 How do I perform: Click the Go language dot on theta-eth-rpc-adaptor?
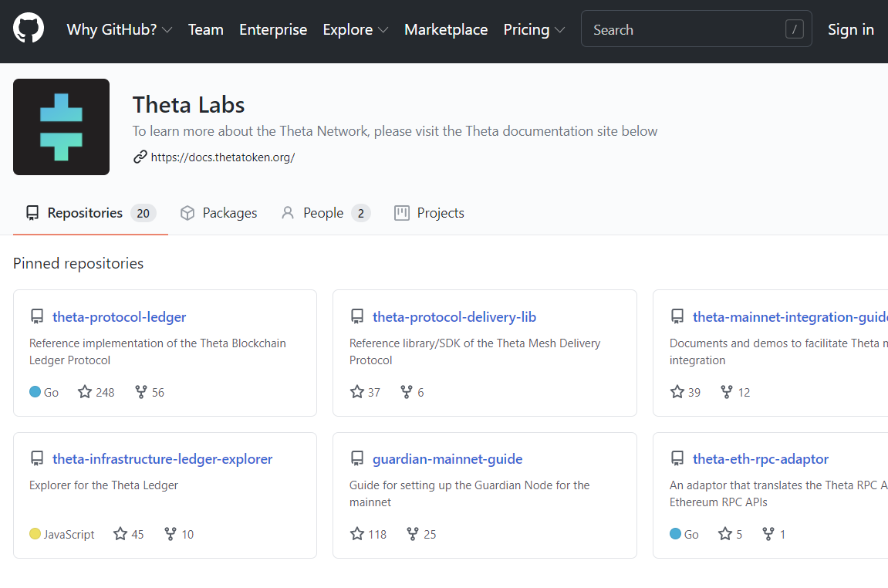point(675,534)
